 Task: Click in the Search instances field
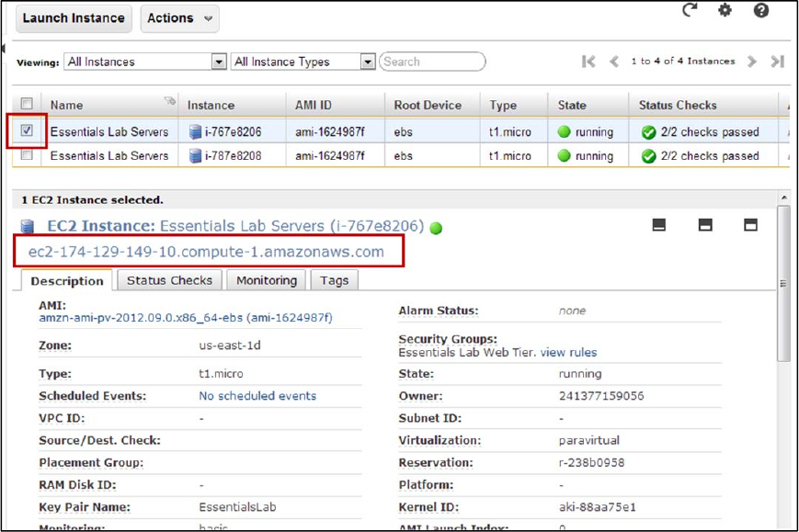point(432,62)
